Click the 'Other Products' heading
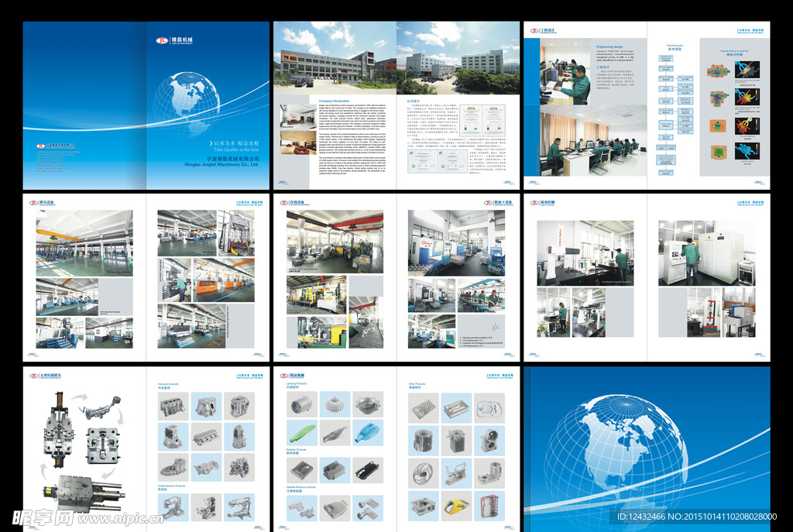The width and height of the screenshot is (793, 532). 417,384
